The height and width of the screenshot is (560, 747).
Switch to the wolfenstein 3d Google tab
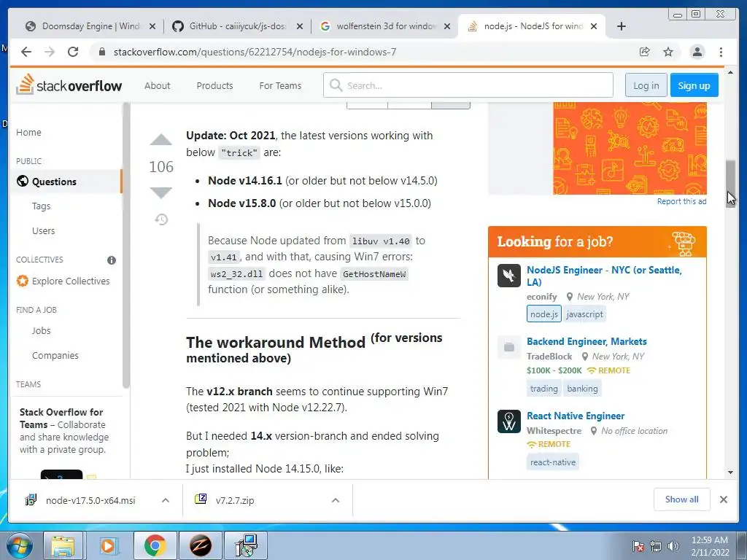tap(385, 26)
